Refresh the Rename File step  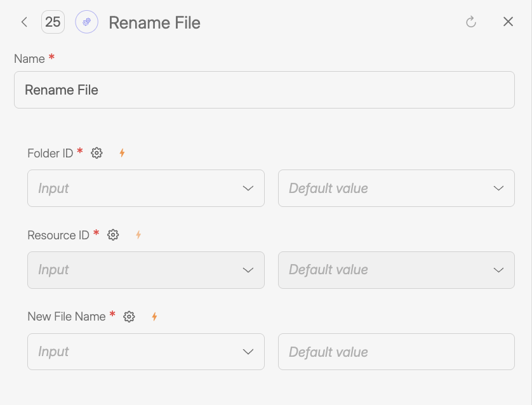(470, 22)
